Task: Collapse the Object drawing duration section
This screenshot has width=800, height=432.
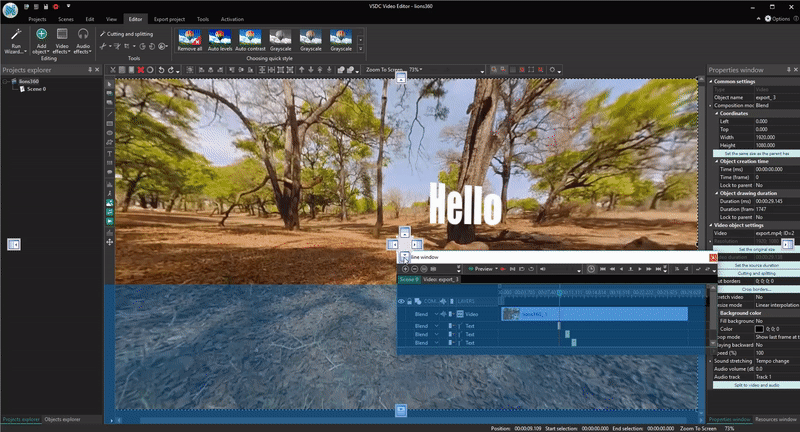Action: [716, 193]
